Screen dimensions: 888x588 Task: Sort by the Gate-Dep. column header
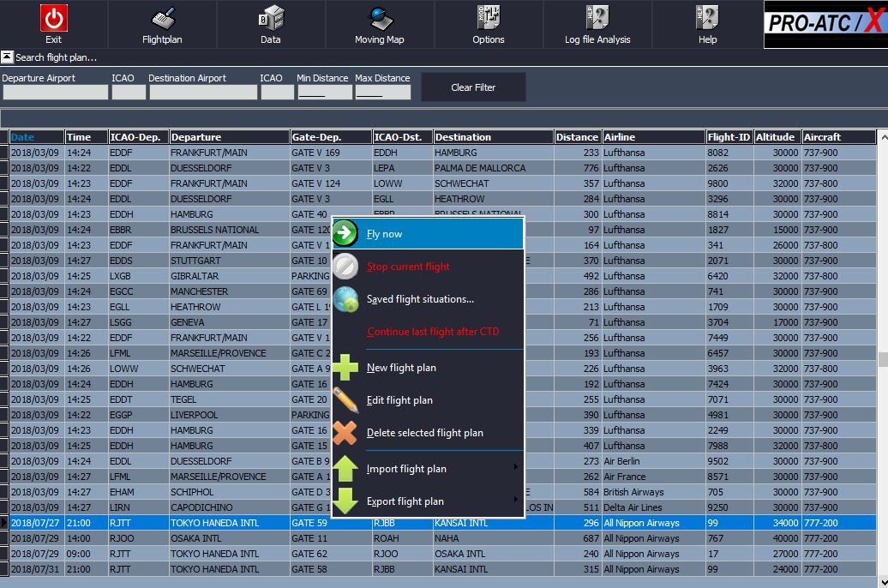click(331, 137)
